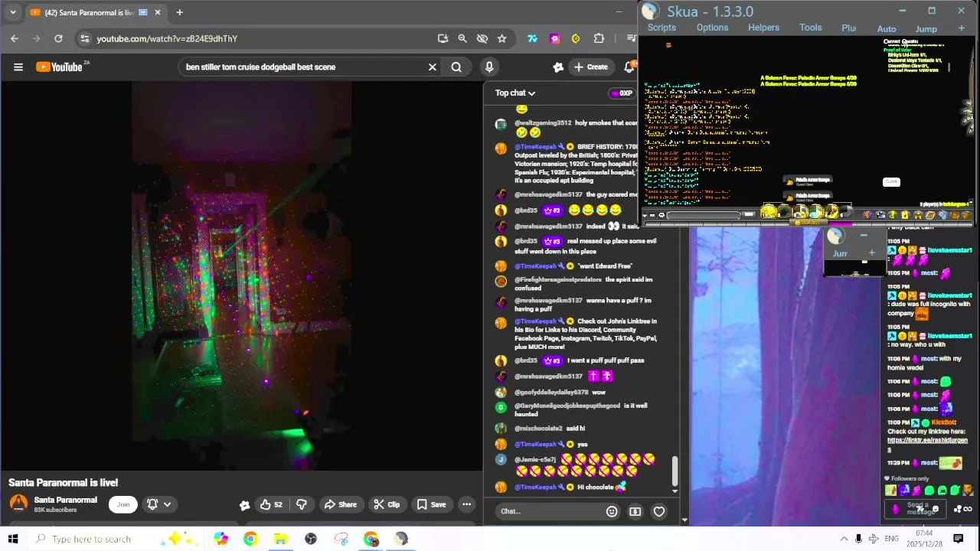Open the Windows Start menu

click(13, 539)
